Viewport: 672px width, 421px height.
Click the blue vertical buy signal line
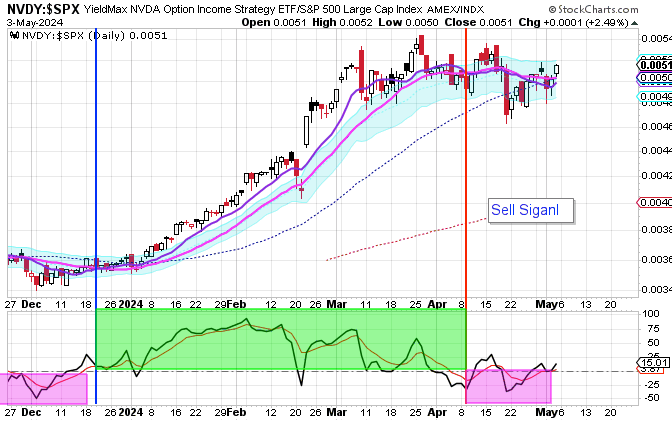[x=96, y=150]
